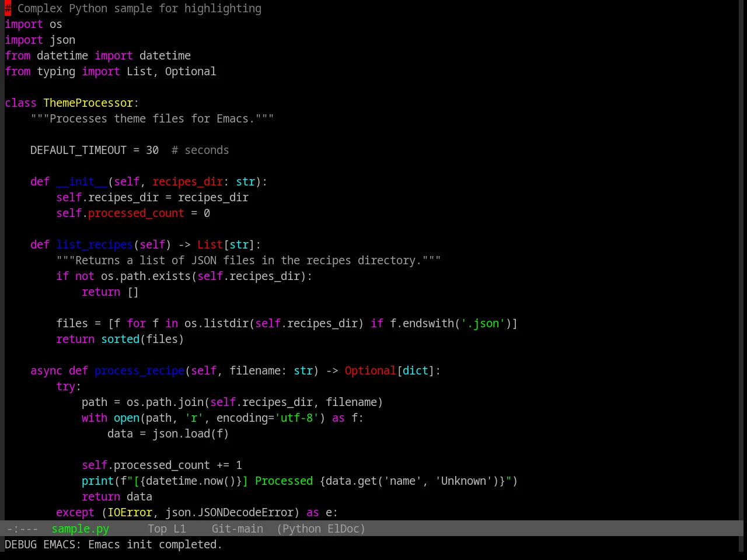Click the list_recipes function name

[x=95, y=244]
